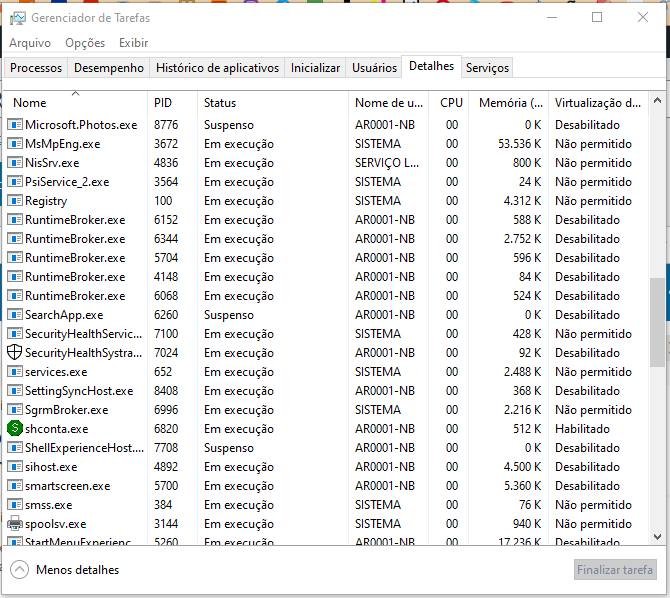Select the Detalhes tab

coord(431,66)
